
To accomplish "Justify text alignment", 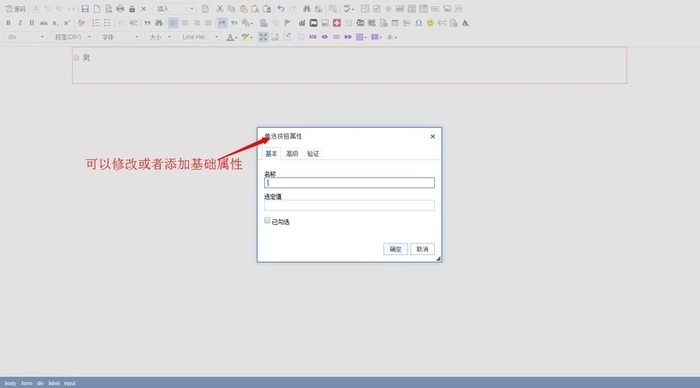I will [x=208, y=23].
